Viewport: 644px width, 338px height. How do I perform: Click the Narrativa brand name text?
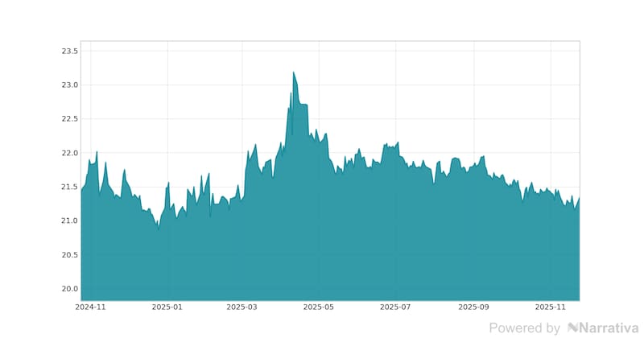(609, 328)
